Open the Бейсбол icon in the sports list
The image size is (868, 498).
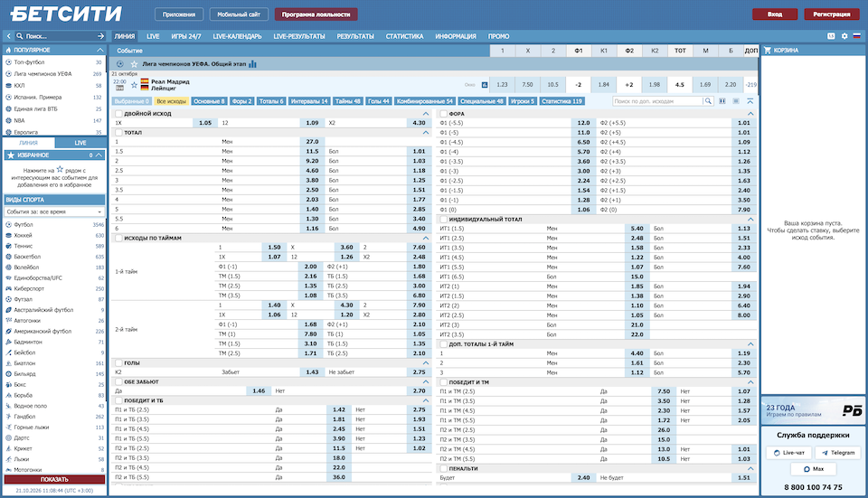[8, 352]
